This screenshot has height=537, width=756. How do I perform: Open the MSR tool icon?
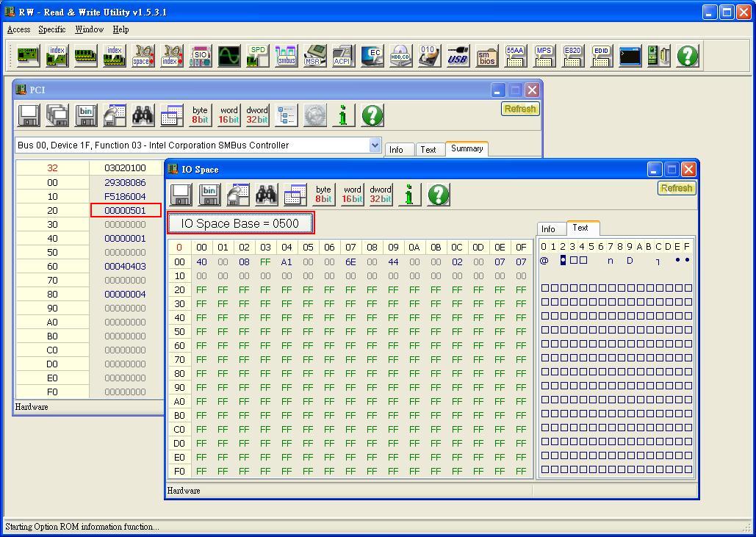(x=314, y=55)
